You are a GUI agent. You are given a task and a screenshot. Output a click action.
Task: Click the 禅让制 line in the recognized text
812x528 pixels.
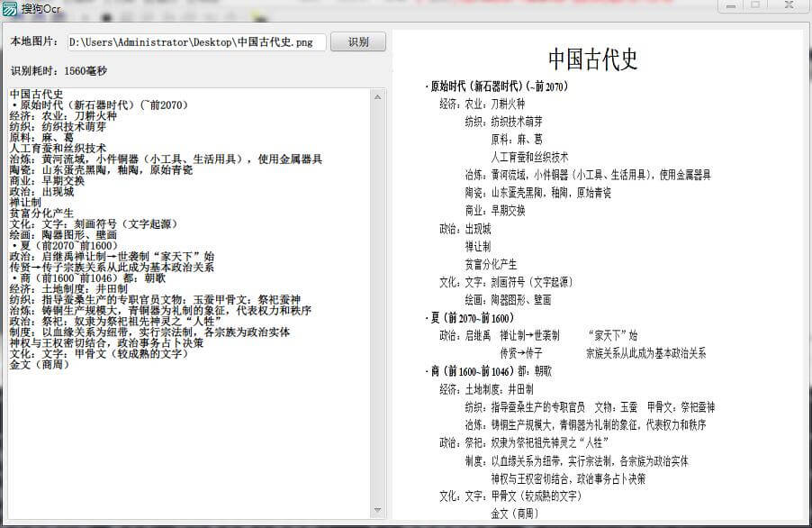26,203
